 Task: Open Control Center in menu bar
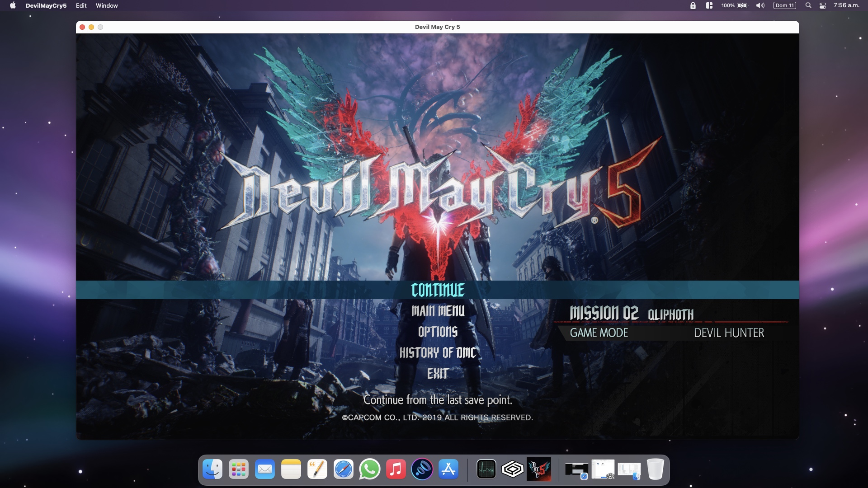tap(823, 5)
